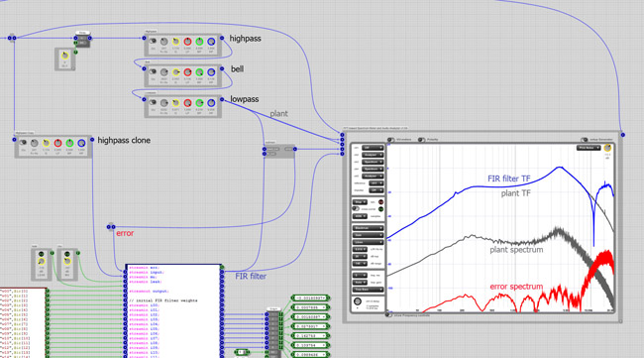This screenshot has height=358, width=644.
Task: Click the bell module green BP knob
Action: click(x=199, y=72)
